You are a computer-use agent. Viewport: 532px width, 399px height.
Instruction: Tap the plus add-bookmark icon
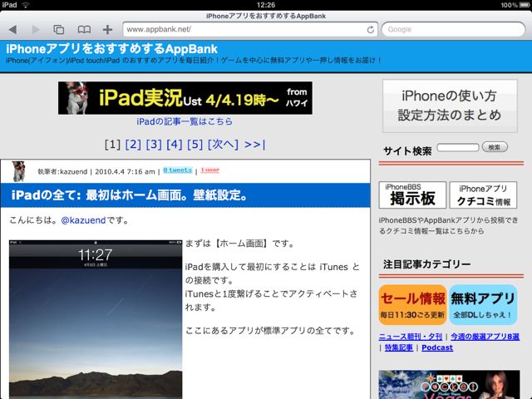pos(107,30)
